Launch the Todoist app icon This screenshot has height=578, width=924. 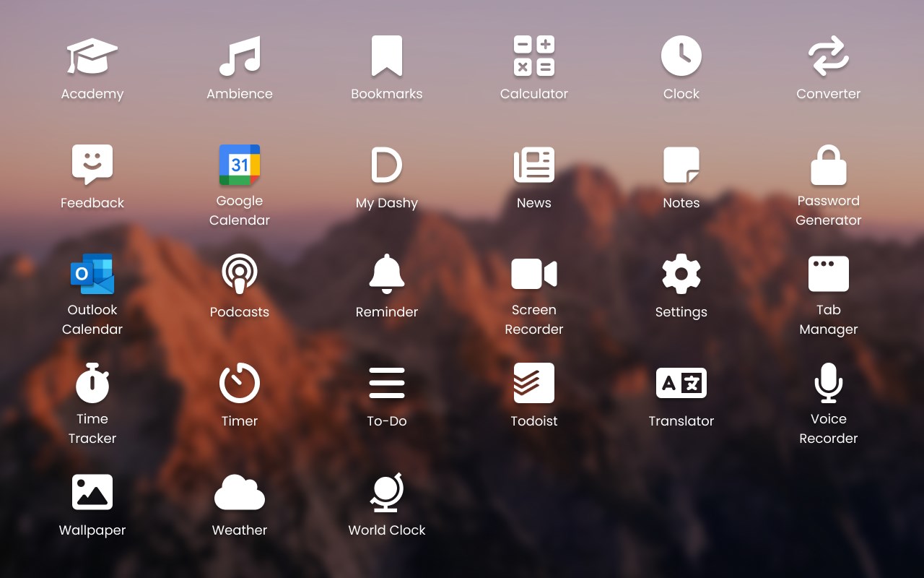534,383
